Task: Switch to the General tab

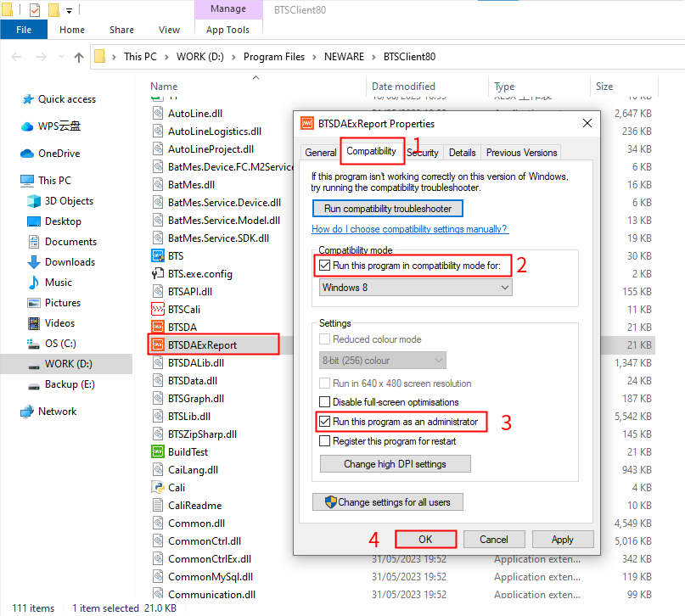Action: pos(321,153)
